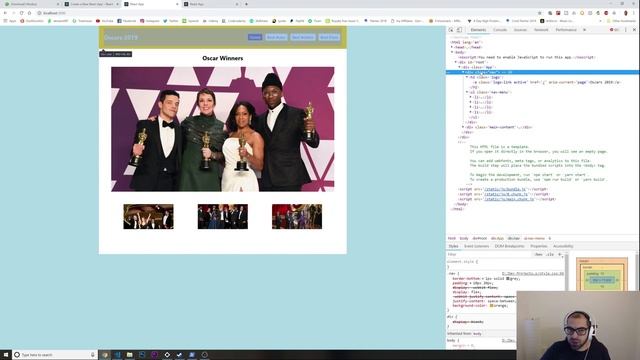Expand the last li node
The image size is (640, 360).
pos(471,112)
